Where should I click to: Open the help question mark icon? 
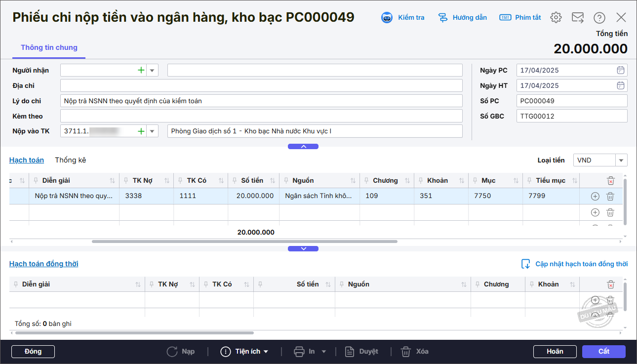point(599,17)
